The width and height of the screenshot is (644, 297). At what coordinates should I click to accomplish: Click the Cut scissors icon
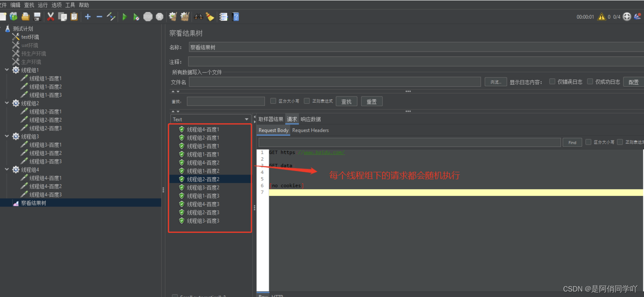[x=50, y=16]
